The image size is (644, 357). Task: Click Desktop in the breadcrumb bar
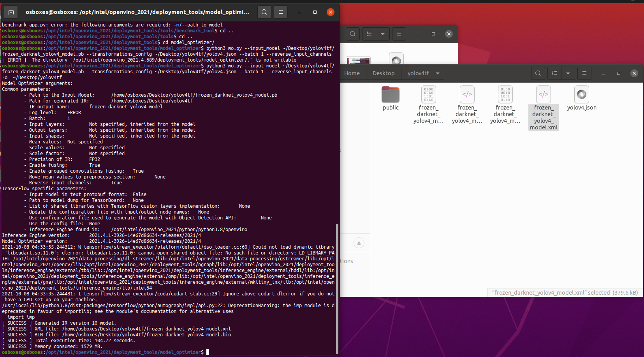[383, 73]
